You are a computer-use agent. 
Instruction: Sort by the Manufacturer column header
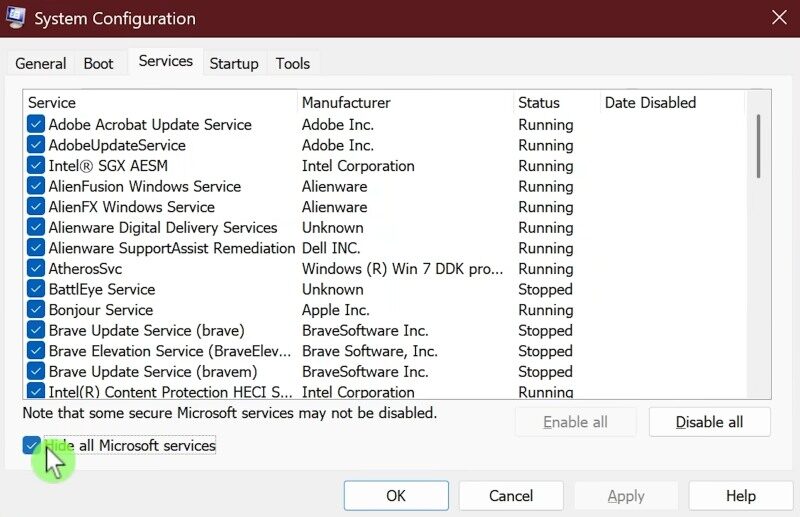coord(406,103)
